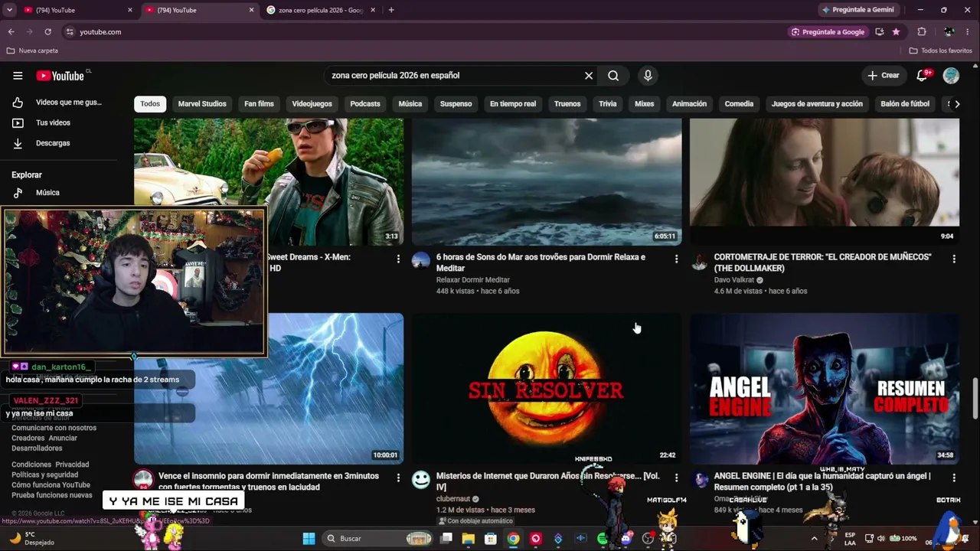Viewport: 980px width, 551px height.
Task: Open Windows Start menu
Action: click(x=309, y=539)
